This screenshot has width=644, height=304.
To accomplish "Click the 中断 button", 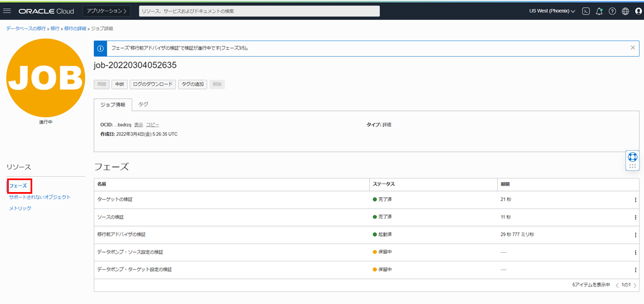I will click(119, 84).
